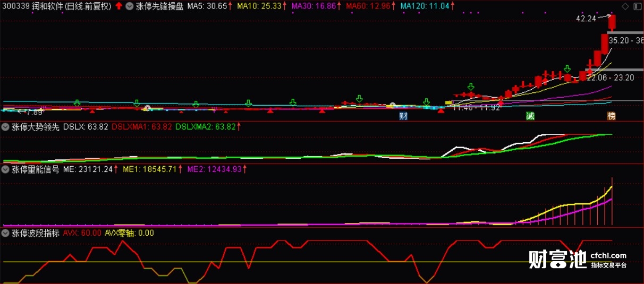Click the red DSLXMA1: 63.82 value
Screen dimensions: 644x284
point(141,127)
